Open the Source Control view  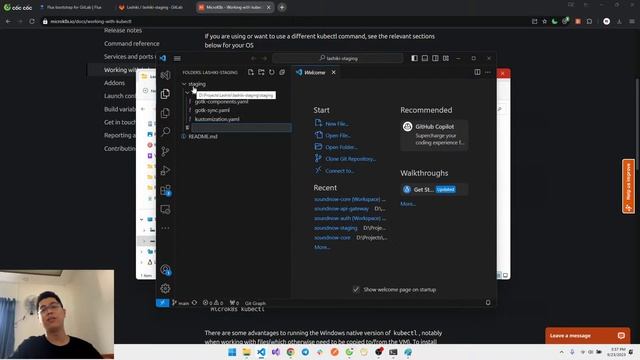165,151
